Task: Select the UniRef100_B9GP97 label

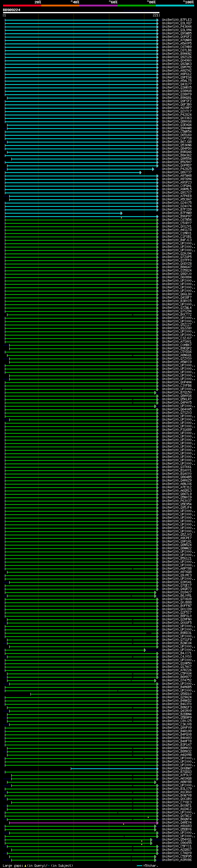Action: point(177,216)
